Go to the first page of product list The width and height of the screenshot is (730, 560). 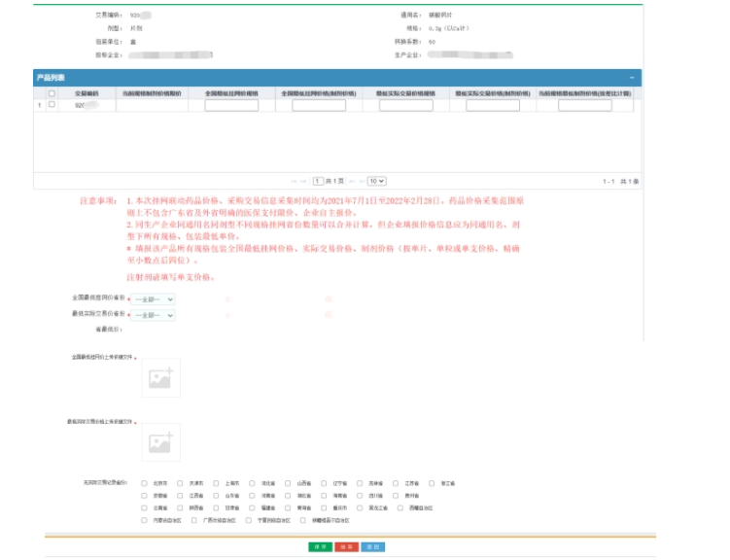click(293, 181)
